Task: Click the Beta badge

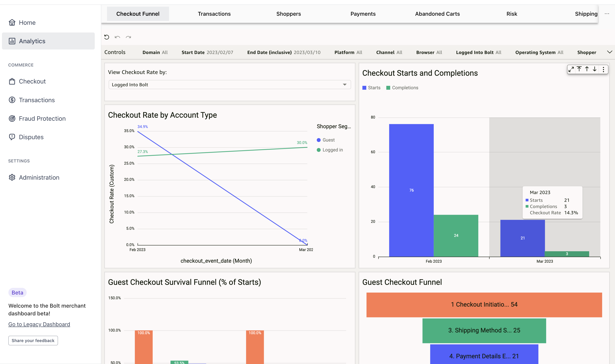Action: coord(17,293)
